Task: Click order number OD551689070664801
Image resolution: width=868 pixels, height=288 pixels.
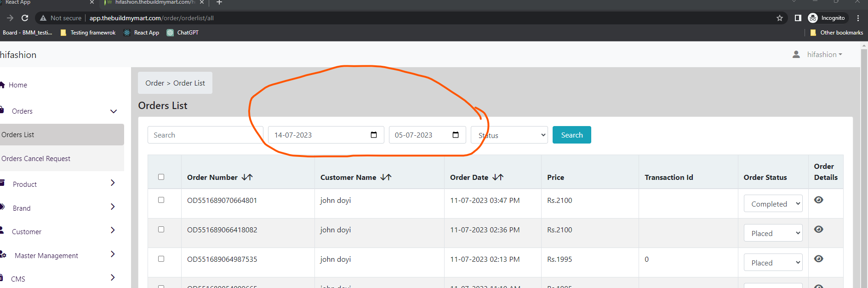Action: click(222, 201)
